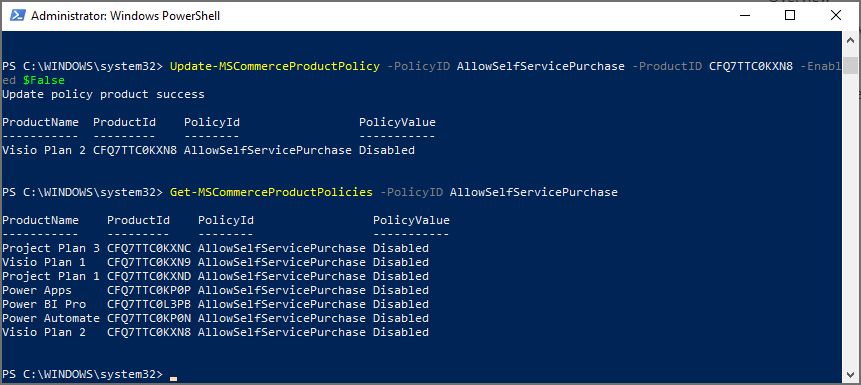Image resolution: width=861 pixels, height=385 pixels.
Task: Close the Administrator PowerShell window
Action: coord(835,16)
